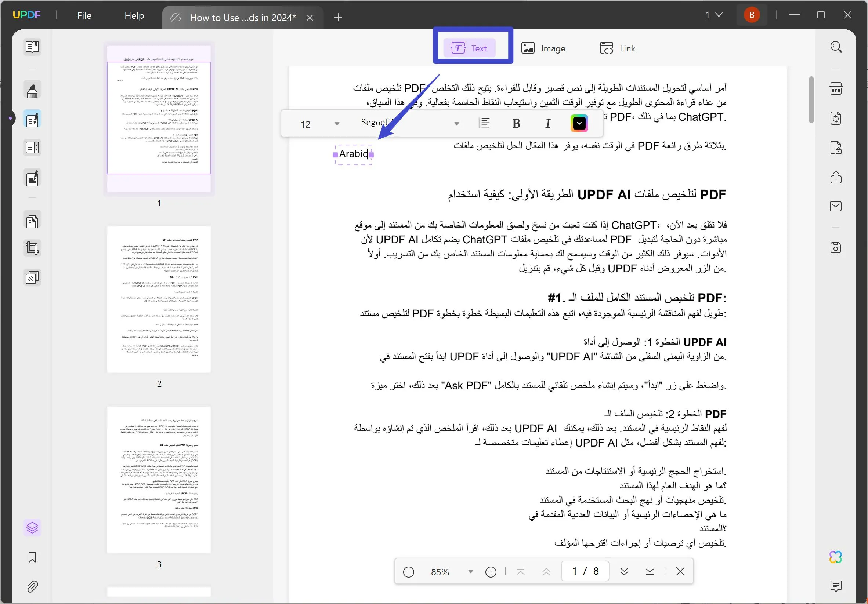Open the Comments panel at bottom right

tap(836, 586)
